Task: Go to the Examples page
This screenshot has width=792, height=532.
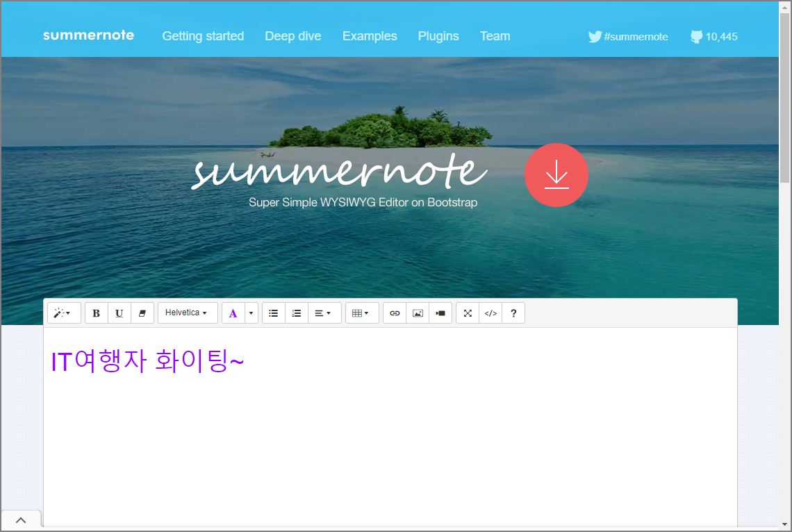Action: point(370,36)
